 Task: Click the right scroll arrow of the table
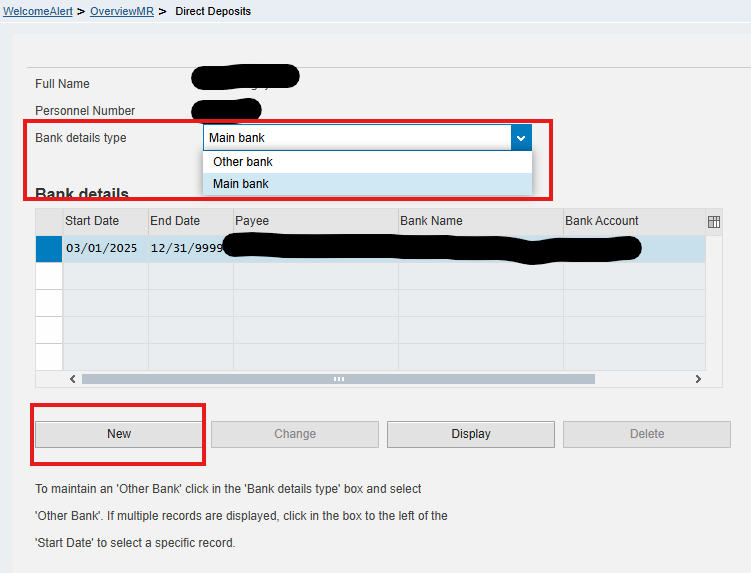click(698, 379)
